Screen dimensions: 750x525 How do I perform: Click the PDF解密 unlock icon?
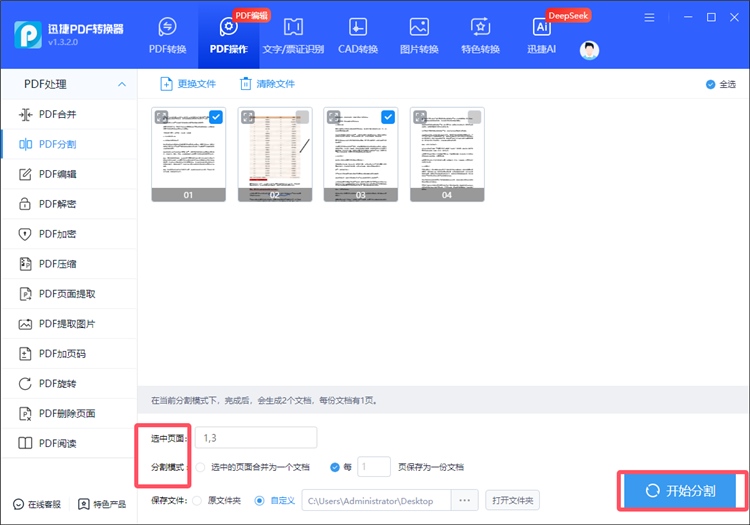click(25, 204)
